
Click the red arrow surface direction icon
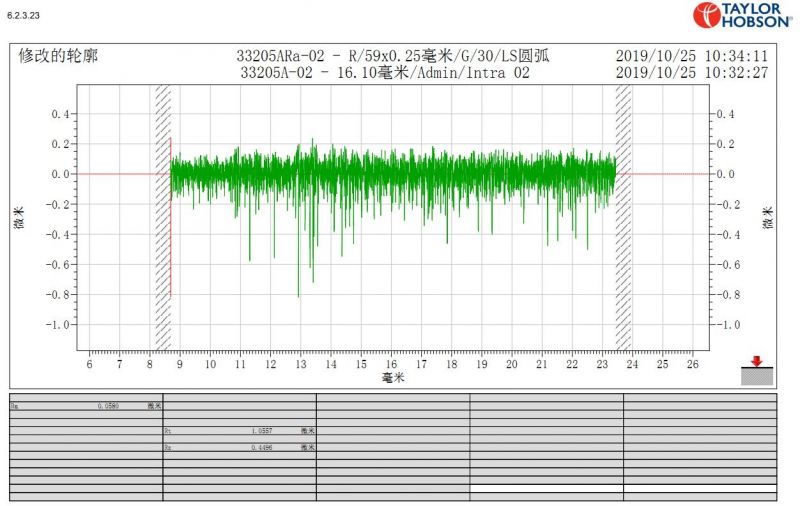756,362
